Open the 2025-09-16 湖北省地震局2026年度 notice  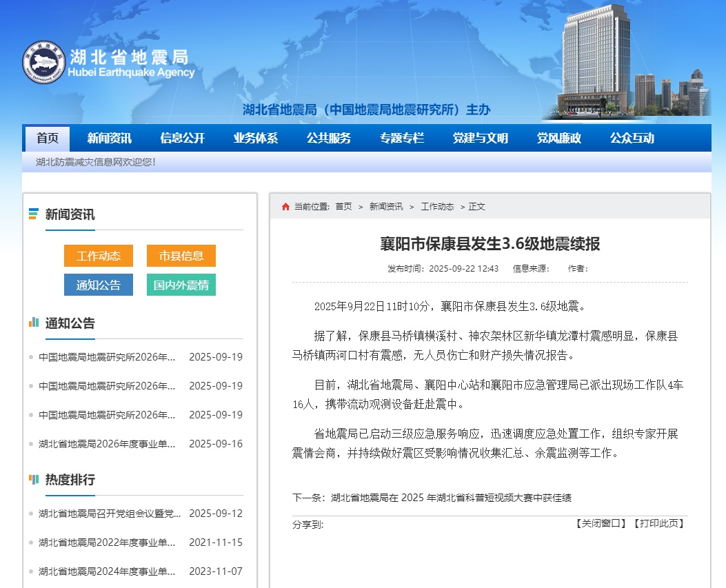pos(107,444)
